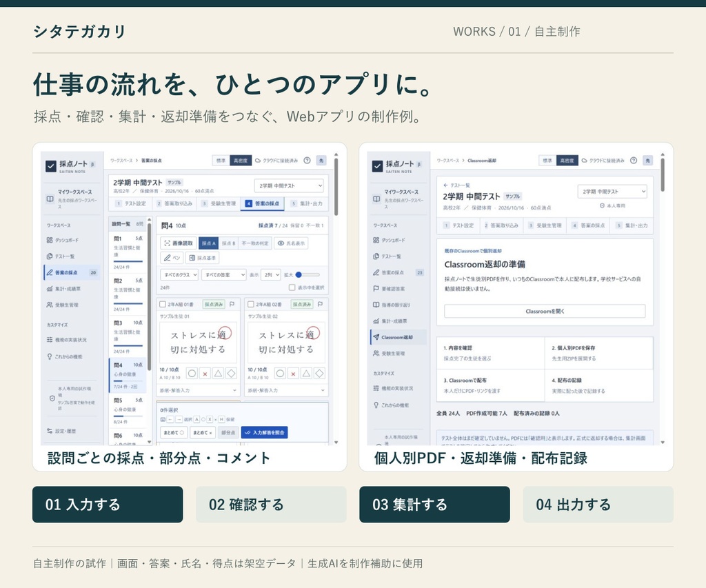Viewport: 706px width, 588px height.
Task: Click 機能の実装状況 sliders icon in left screenshot
Action: [x=50, y=340]
